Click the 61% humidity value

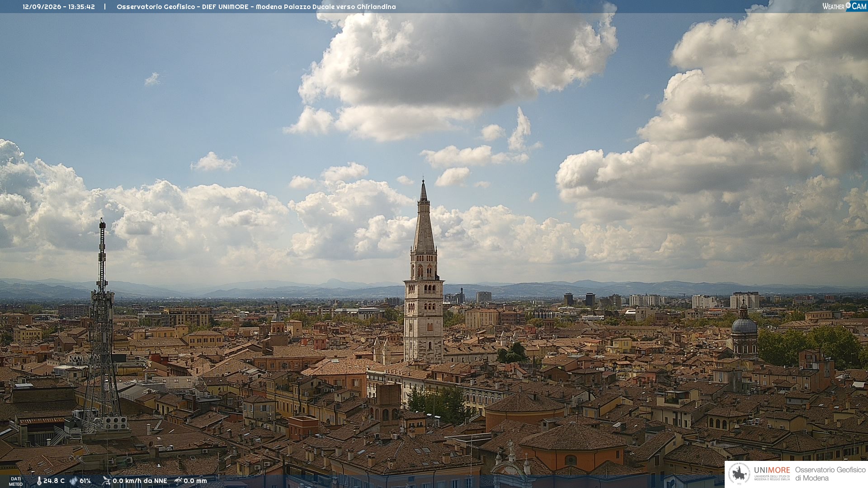point(85,481)
